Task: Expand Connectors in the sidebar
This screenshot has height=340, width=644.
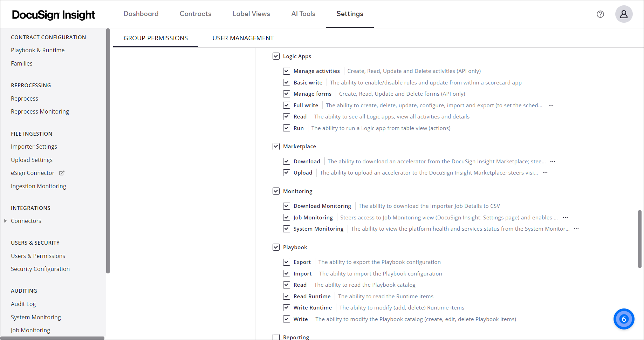Action: click(5, 221)
